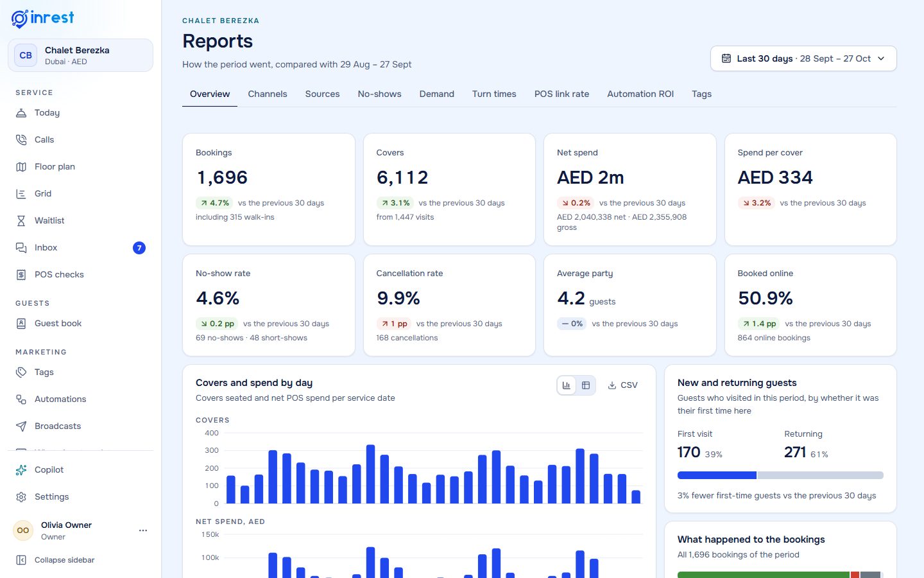
Task: Open the Chalet Berezka venue switcher
Action: point(80,55)
